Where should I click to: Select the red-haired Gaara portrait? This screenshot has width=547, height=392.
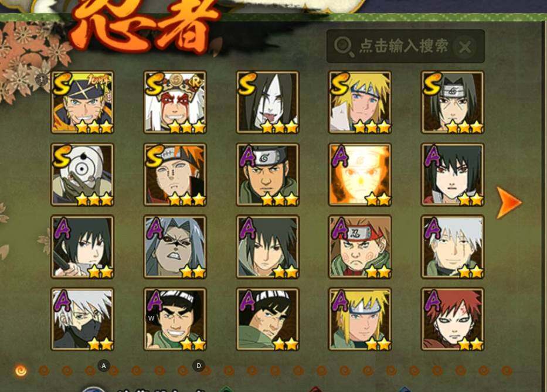pos(453,319)
